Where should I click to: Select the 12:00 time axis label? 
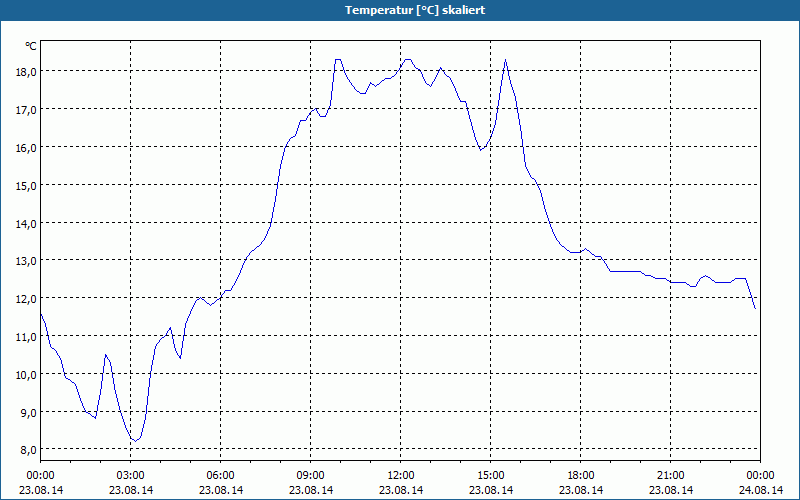401,476
